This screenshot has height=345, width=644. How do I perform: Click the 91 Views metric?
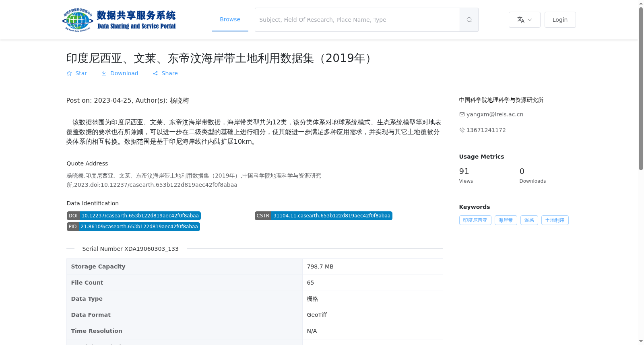pos(466,175)
